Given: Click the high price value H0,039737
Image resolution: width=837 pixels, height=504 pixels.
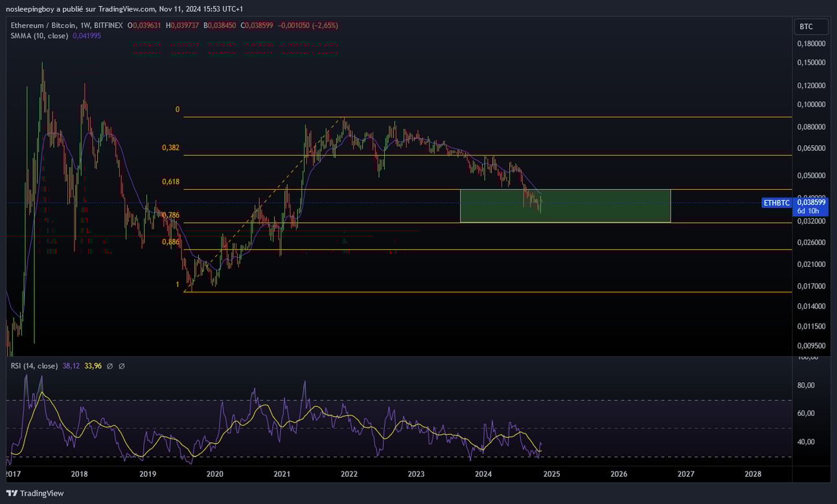Looking at the screenshot, I should coord(183,25).
